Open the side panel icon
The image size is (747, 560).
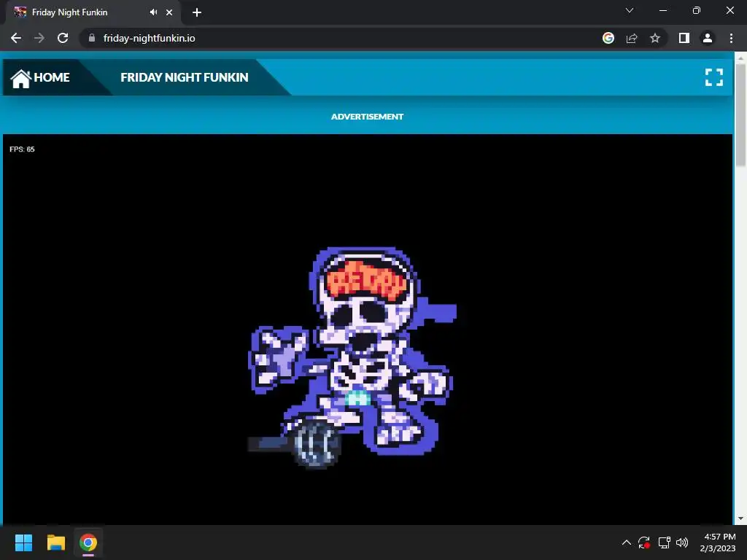684,38
